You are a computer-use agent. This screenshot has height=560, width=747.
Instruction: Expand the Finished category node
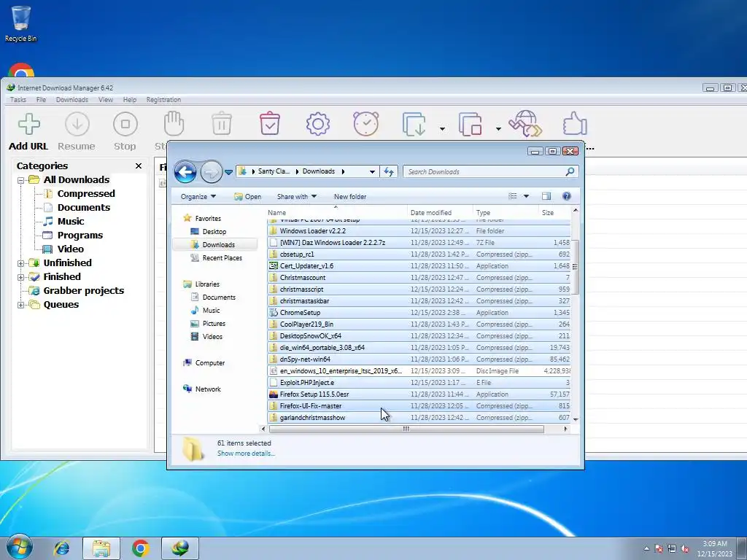pos(21,277)
